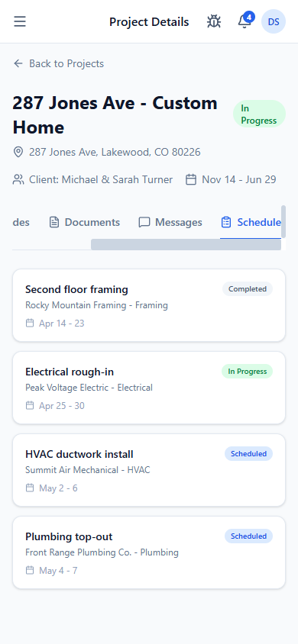
Task: Click Summit Air Mechanical - HVAC text
Action: coord(88,470)
